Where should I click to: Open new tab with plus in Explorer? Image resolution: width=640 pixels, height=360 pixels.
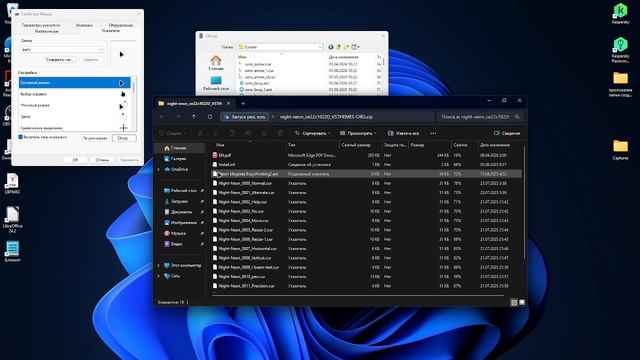(243, 104)
